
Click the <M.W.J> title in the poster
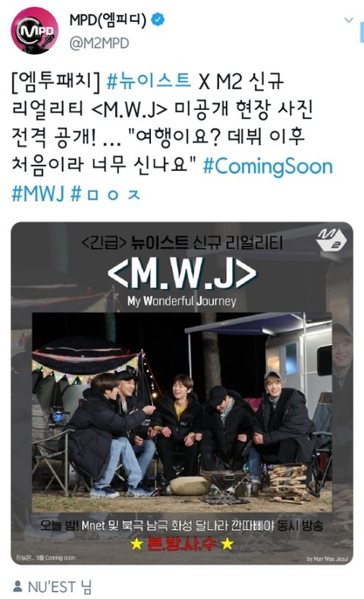pos(182,274)
